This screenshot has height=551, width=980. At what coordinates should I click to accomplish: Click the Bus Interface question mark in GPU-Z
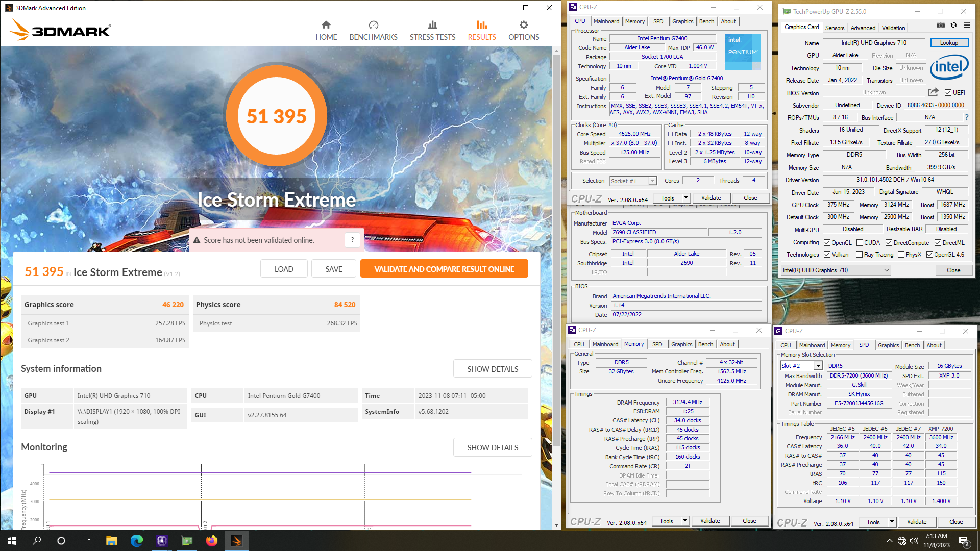pyautogui.click(x=966, y=117)
